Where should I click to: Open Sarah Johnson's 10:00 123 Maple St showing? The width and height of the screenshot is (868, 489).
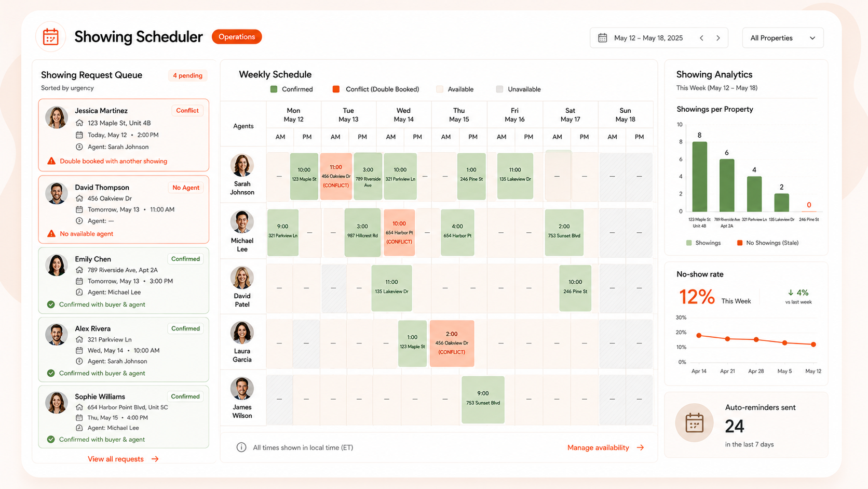click(x=304, y=176)
